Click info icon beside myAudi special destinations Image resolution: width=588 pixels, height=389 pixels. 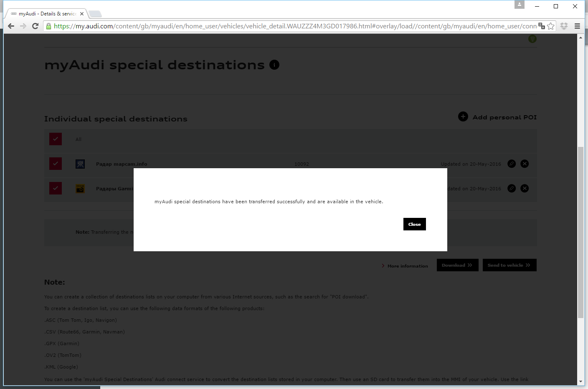pyautogui.click(x=274, y=65)
